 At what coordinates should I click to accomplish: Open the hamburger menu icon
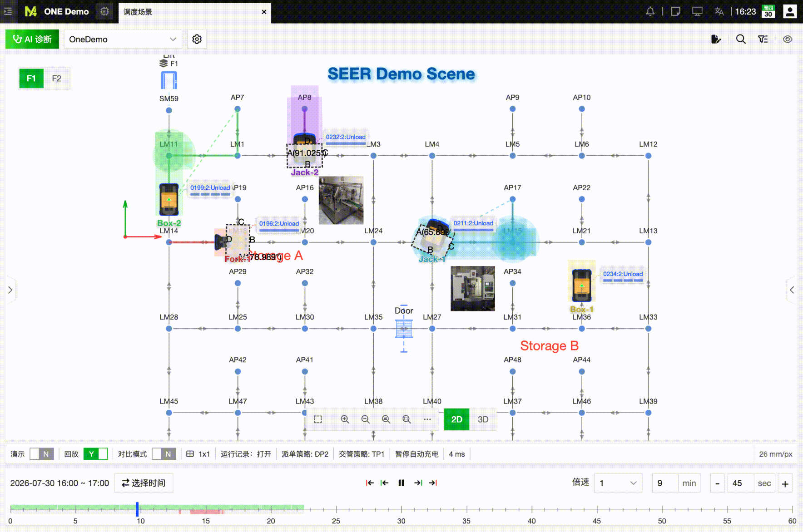pyautogui.click(x=8, y=11)
